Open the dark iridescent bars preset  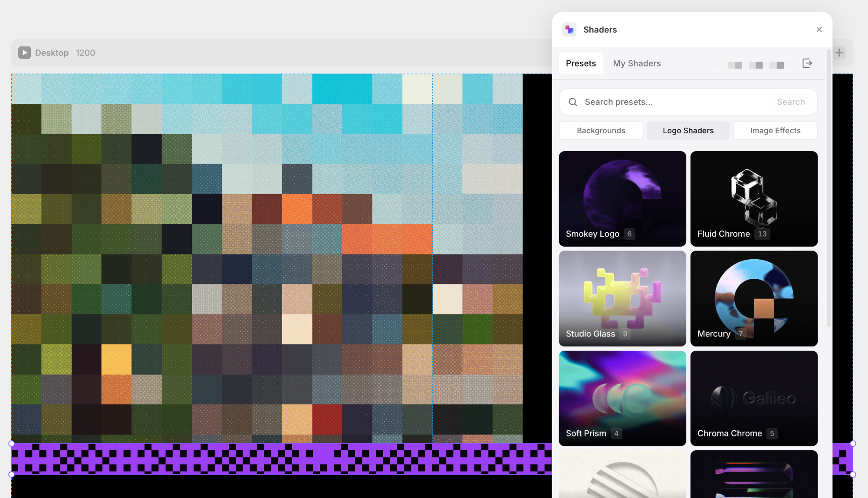tap(754, 474)
